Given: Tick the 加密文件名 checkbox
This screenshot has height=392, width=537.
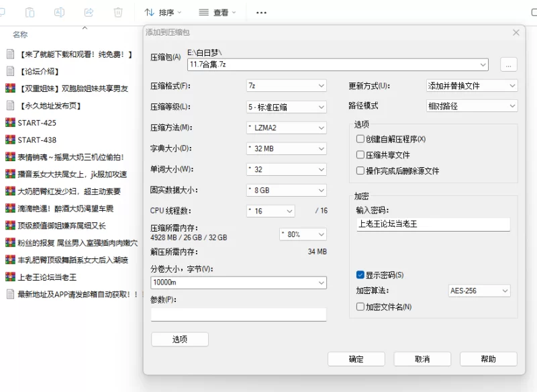Looking at the screenshot, I should click(x=360, y=307).
